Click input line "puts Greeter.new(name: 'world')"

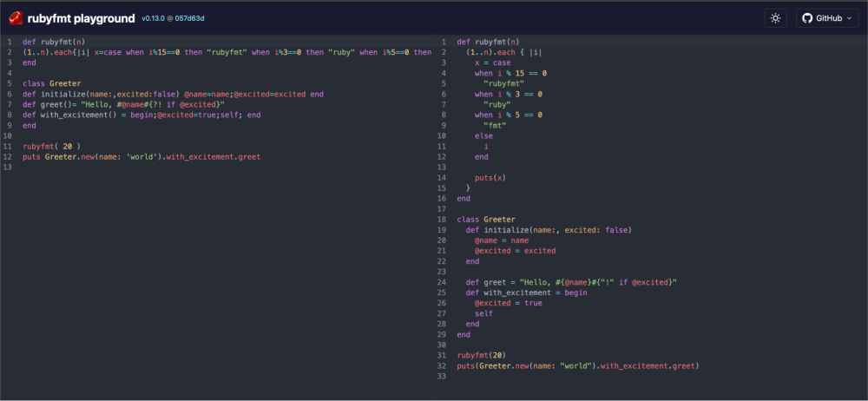coord(141,157)
